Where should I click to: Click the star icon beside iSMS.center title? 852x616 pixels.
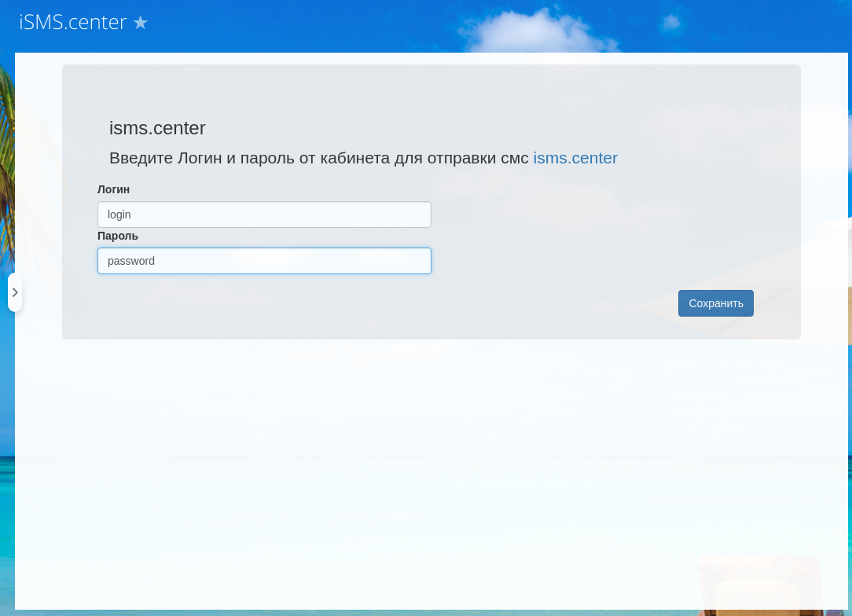[x=140, y=22]
